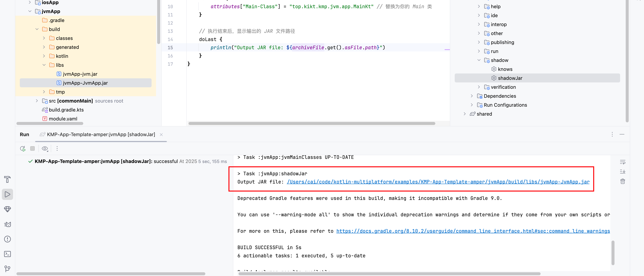This screenshot has width=644, height=276.
Task: Open the Kotlin cat-shaped sidebar icon
Action: tap(7, 224)
